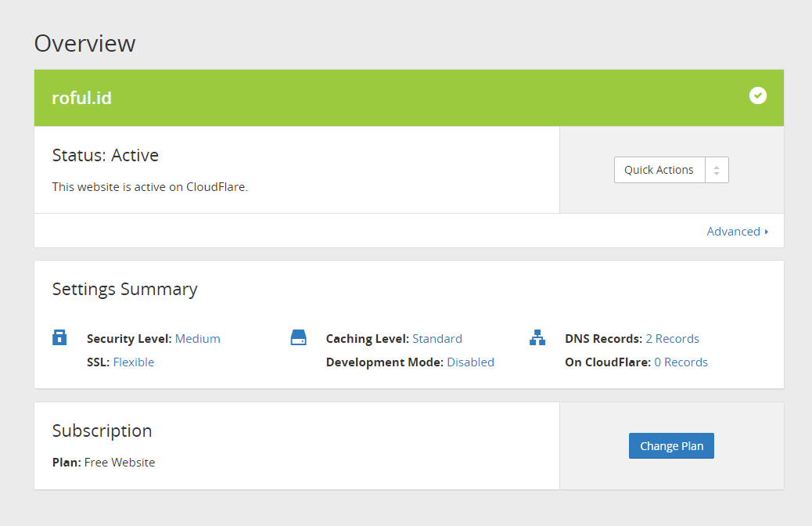Screen dimensions: 812x526
Task: Click the Free Website plan text
Action: click(120, 463)
